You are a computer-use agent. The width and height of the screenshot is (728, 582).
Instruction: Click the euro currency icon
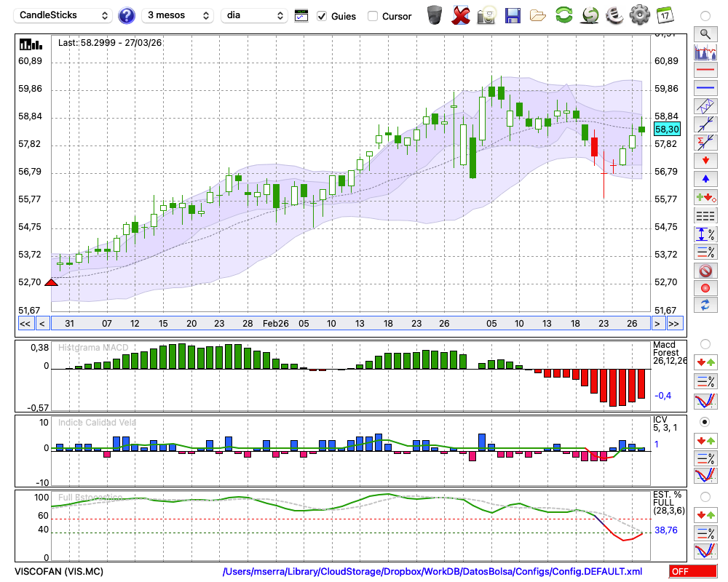(614, 15)
